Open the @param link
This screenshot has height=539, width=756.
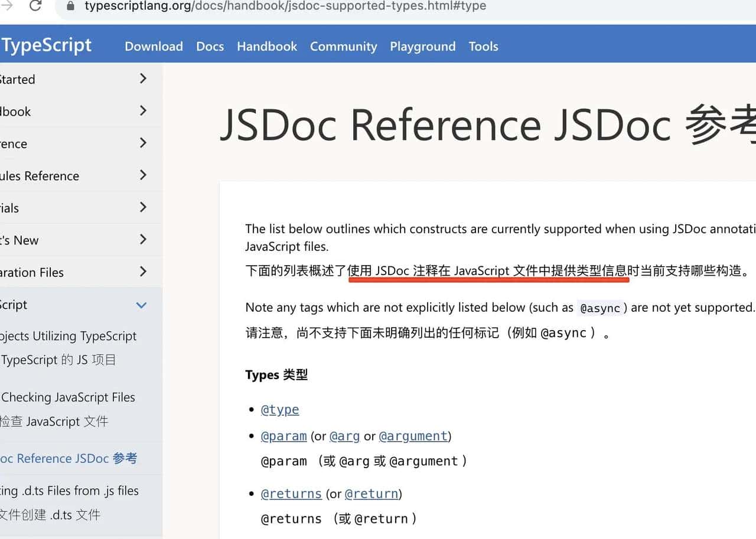283,436
